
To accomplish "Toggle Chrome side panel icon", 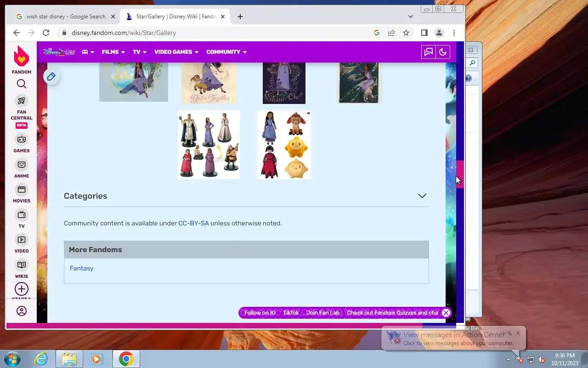I will tap(424, 33).
